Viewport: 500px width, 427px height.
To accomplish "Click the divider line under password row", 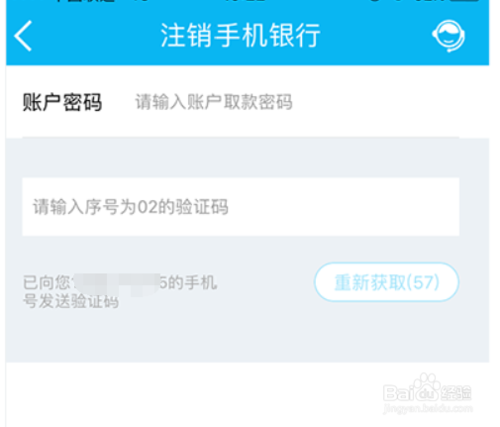I will tap(241, 137).
